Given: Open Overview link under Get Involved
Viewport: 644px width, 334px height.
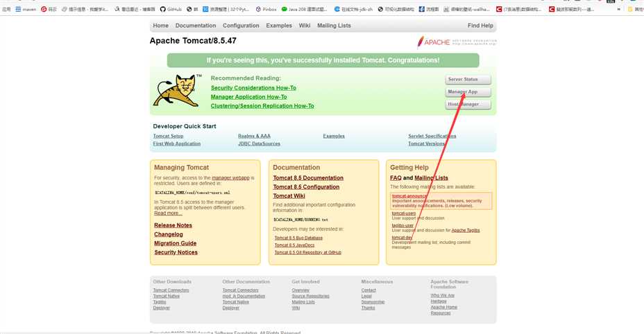Looking at the screenshot, I should [x=300, y=290].
